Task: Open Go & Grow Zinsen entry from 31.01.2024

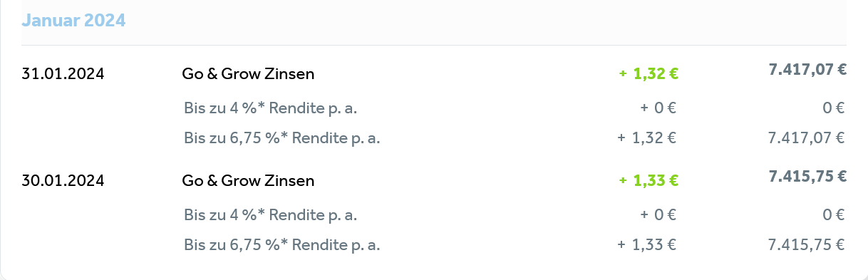Action: [x=248, y=73]
